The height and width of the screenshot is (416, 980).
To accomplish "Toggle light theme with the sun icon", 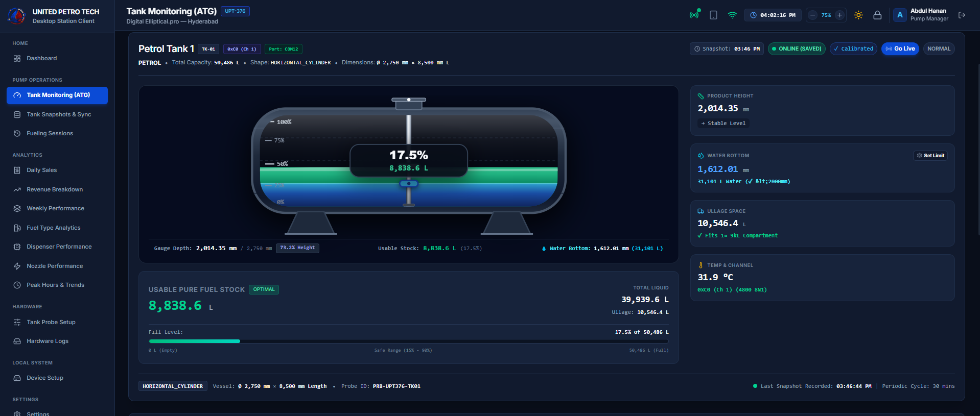I will pyautogui.click(x=858, y=15).
